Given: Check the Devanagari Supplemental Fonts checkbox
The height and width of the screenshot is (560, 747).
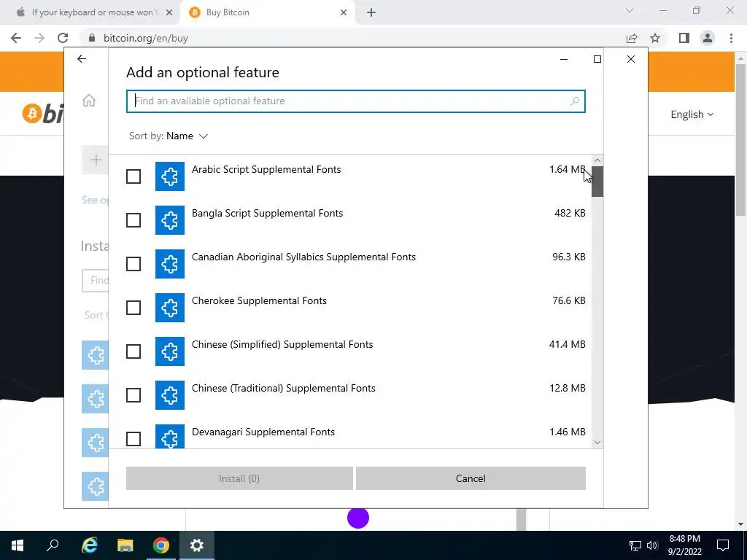Looking at the screenshot, I should (x=133, y=439).
